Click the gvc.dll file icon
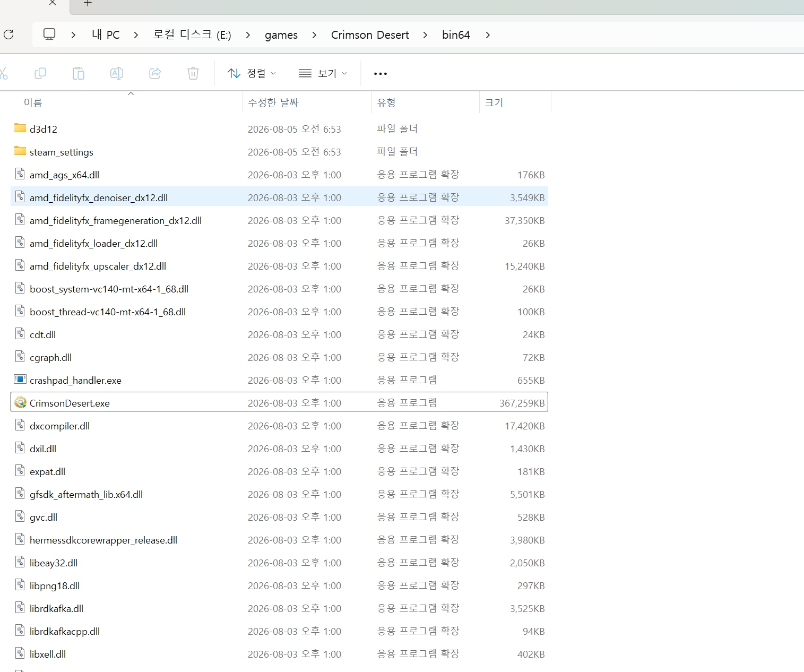This screenshot has width=804, height=672. [20, 516]
